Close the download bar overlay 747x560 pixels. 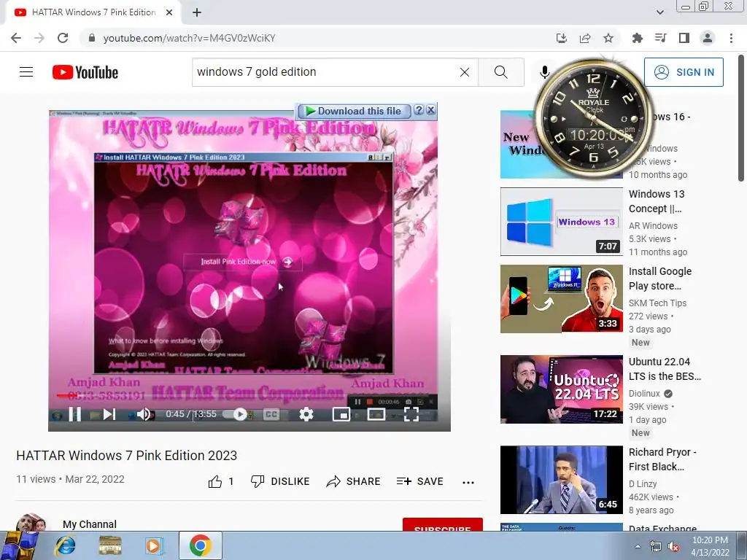[x=430, y=110]
